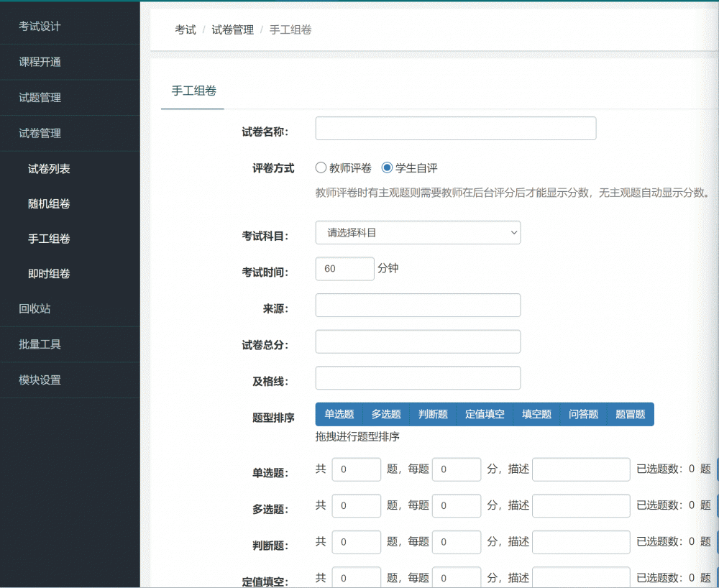Open the 考试科目 dropdown

point(418,233)
